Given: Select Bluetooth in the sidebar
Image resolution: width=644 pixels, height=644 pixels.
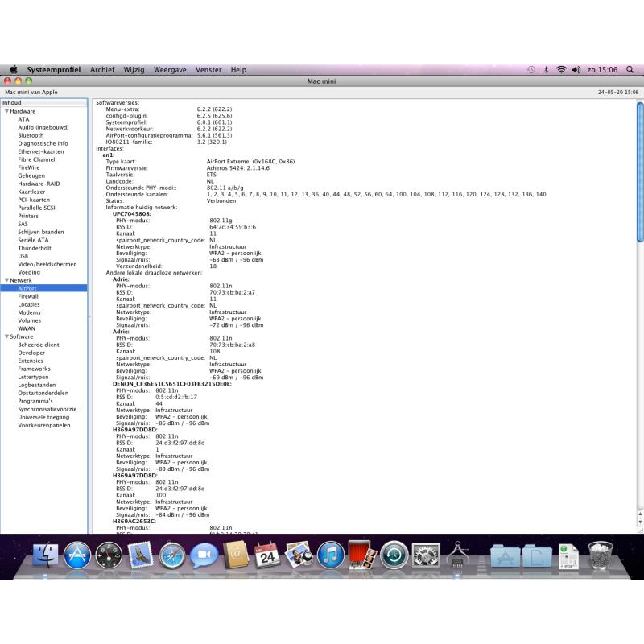Looking at the screenshot, I should click(x=31, y=135).
